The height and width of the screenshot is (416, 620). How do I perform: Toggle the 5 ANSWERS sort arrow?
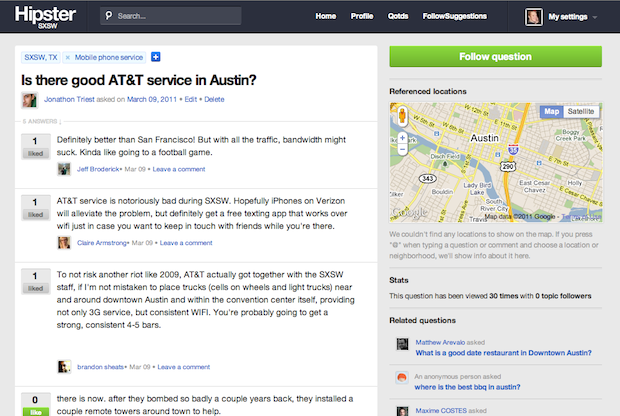(60, 122)
